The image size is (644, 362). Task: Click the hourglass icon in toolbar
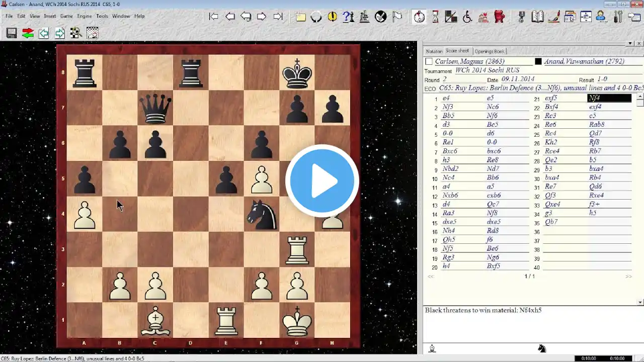[x=435, y=17]
